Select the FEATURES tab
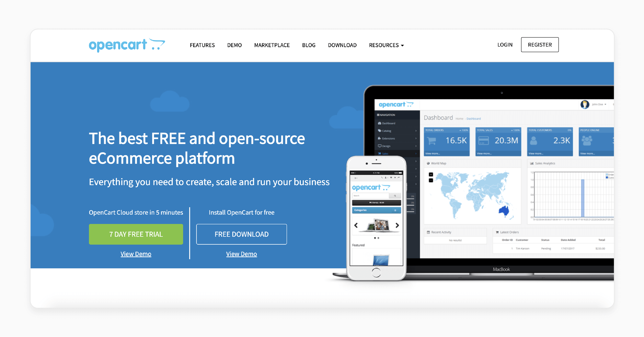This screenshot has height=337, width=644. (x=202, y=45)
